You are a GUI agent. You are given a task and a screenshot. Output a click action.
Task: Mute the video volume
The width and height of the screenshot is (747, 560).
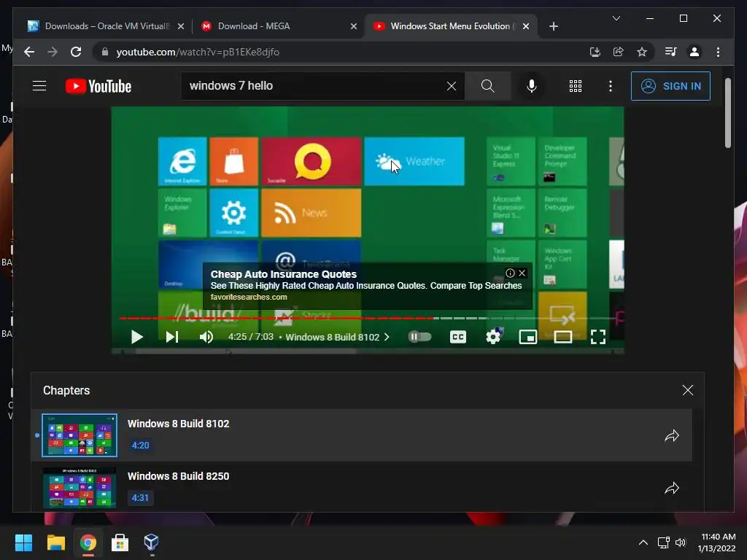(206, 337)
